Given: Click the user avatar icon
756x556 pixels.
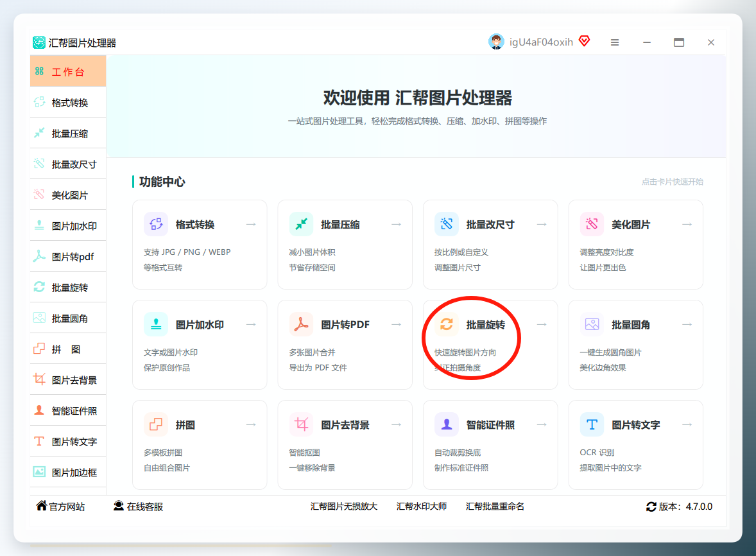Looking at the screenshot, I should point(496,42).
